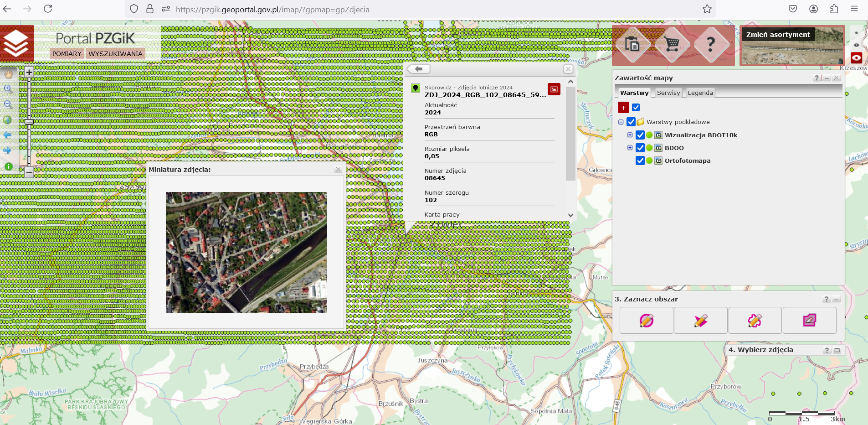Switch to the Legenda tab
The image size is (868, 425).
pos(700,93)
